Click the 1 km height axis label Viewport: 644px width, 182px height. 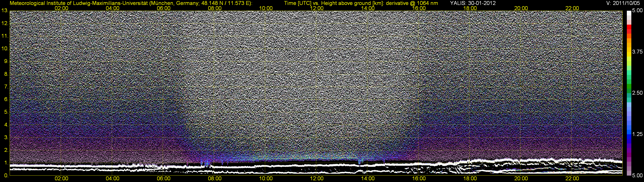click(6, 163)
